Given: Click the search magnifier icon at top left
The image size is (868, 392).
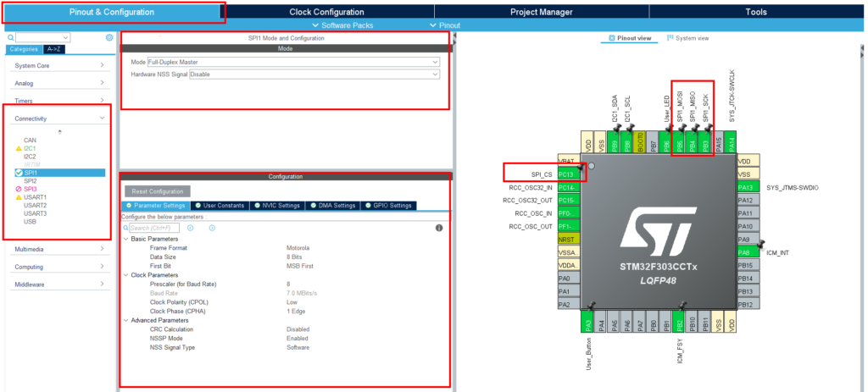Looking at the screenshot, I should [11, 37].
